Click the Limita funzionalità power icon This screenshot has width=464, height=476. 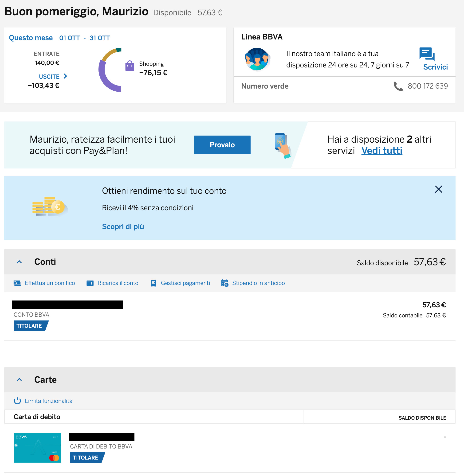[x=17, y=401]
